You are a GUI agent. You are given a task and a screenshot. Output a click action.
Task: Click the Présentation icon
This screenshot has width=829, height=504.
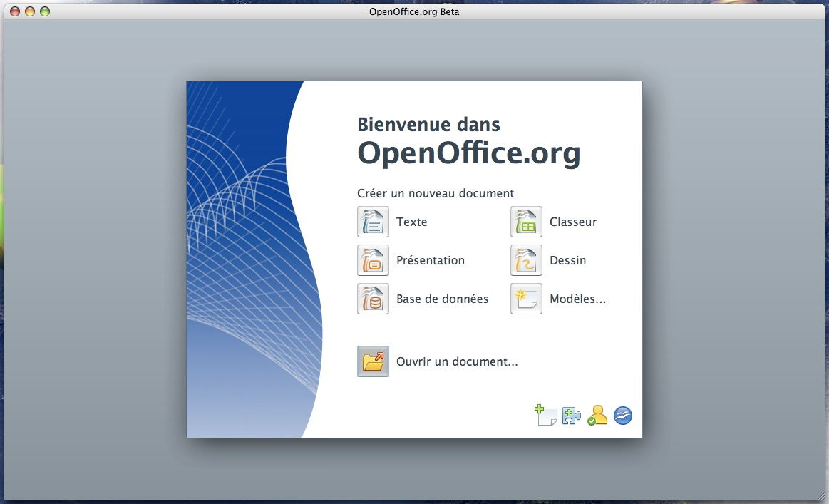click(x=373, y=260)
